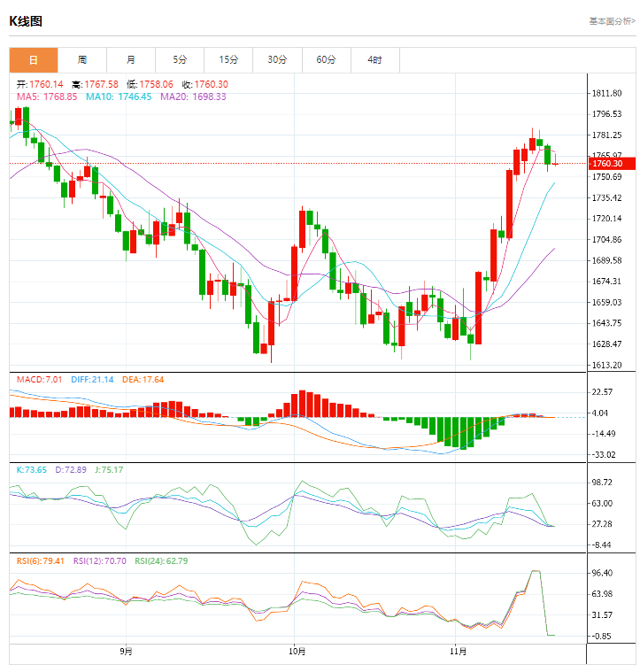Click the 27.28 KDJ axis value
Viewport: 640px width, 672px height.
(602, 524)
